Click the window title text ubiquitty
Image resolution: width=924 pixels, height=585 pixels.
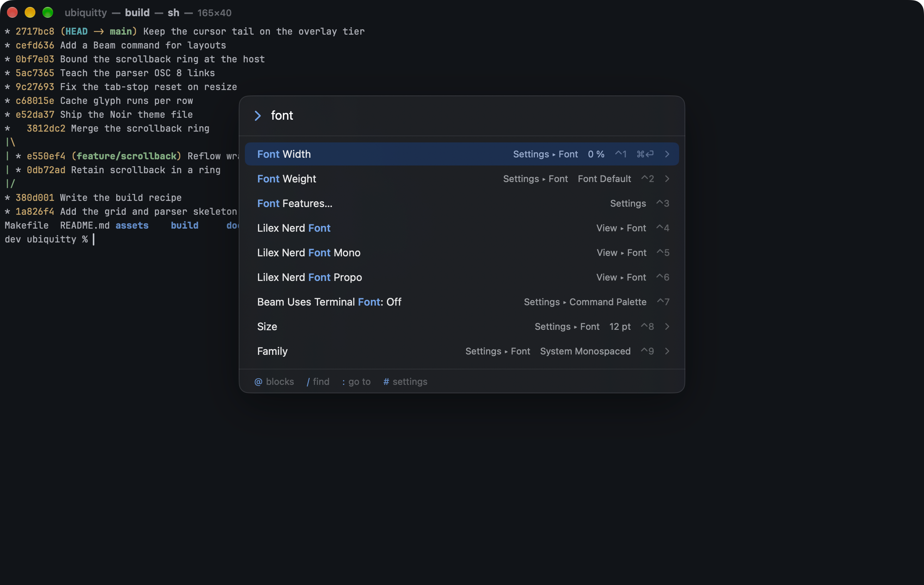[x=86, y=13]
